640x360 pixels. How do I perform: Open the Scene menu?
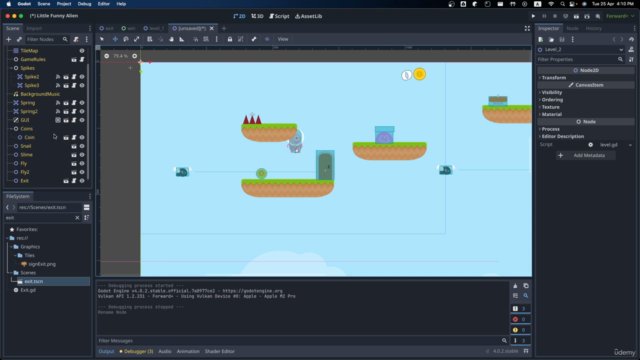click(44, 4)
